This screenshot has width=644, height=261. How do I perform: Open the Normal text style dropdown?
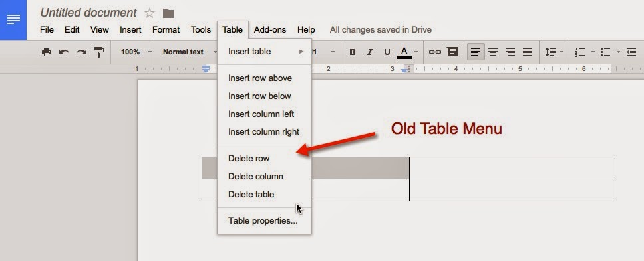[x=189, y=52]
